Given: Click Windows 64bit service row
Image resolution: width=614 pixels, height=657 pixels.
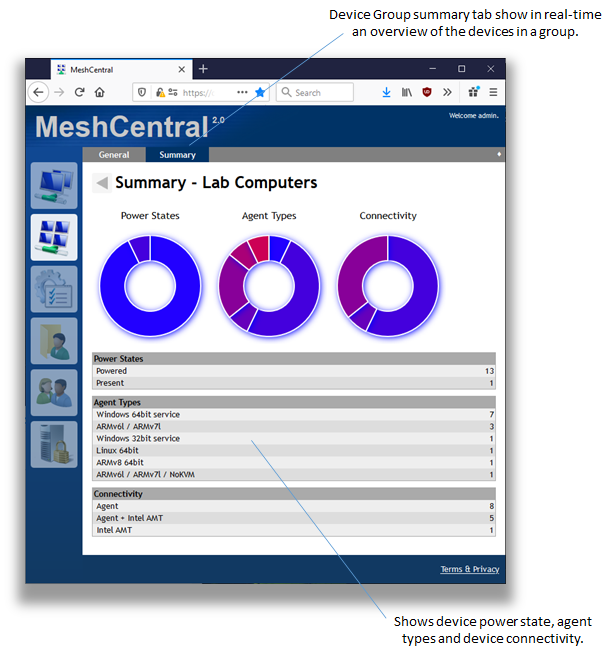Looking at the screenshot, I should [294, 414].
